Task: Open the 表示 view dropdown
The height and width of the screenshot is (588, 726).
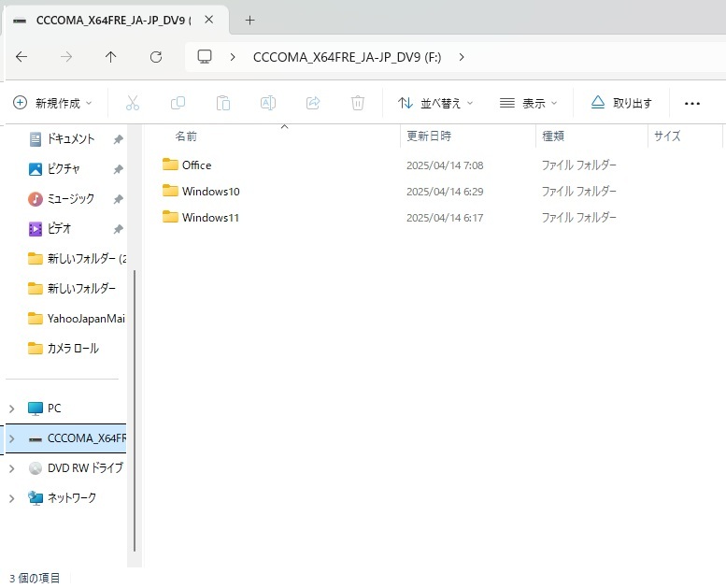Action: [528, 103]
